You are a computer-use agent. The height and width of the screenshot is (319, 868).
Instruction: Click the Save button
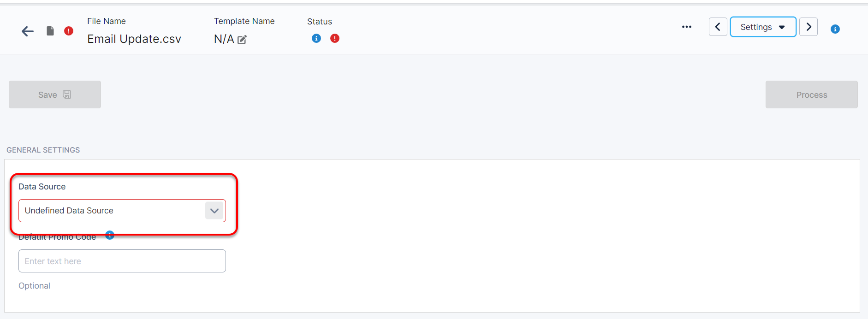point(55,95)
